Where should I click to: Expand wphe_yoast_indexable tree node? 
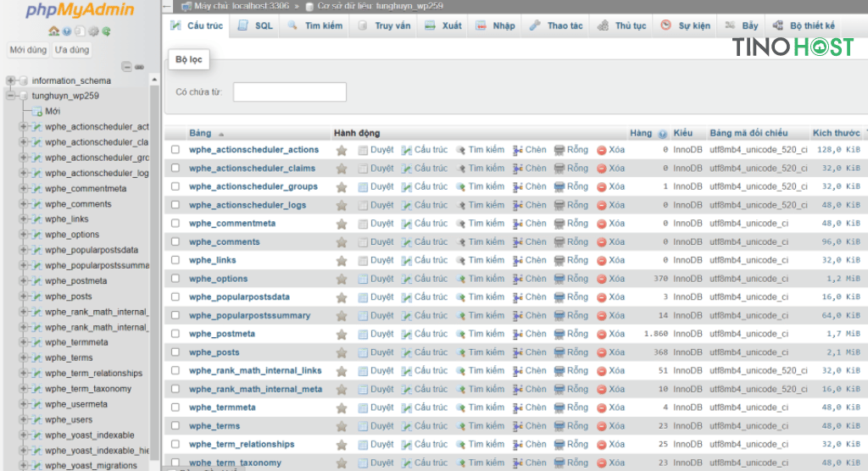(23, 435)
